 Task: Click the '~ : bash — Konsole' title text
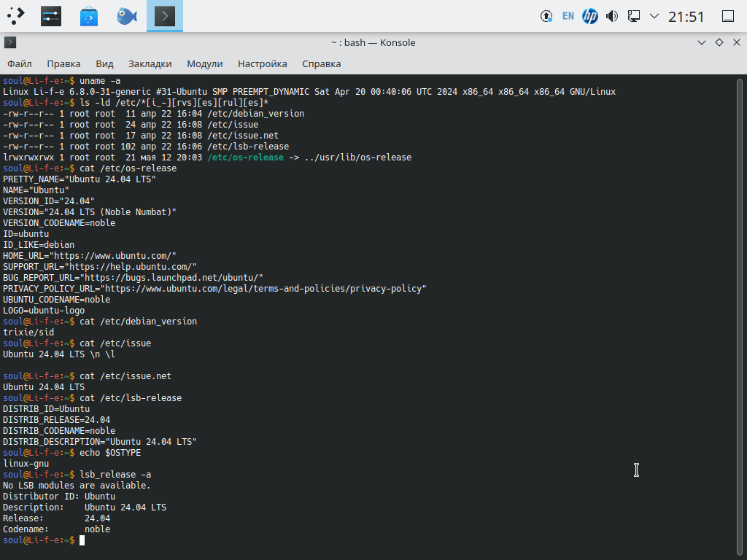tap(373, 42)
